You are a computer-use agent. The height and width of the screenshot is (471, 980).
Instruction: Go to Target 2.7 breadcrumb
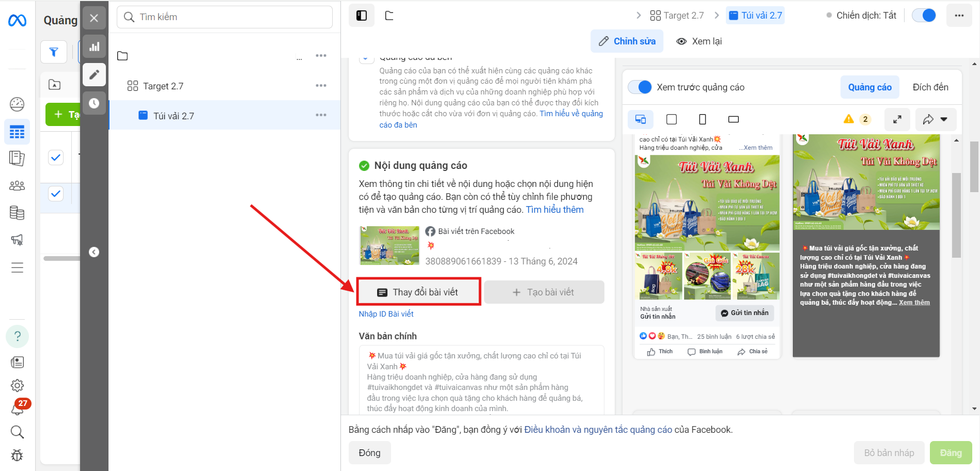tap(677, 15)
